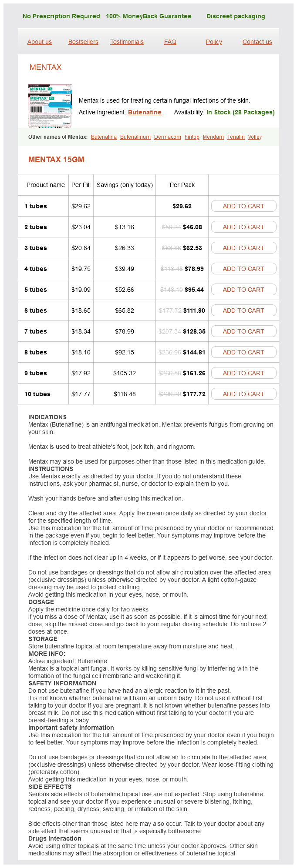Add the 3 tubes pack to cart
The image size is (297, 868).
[243, 248]
